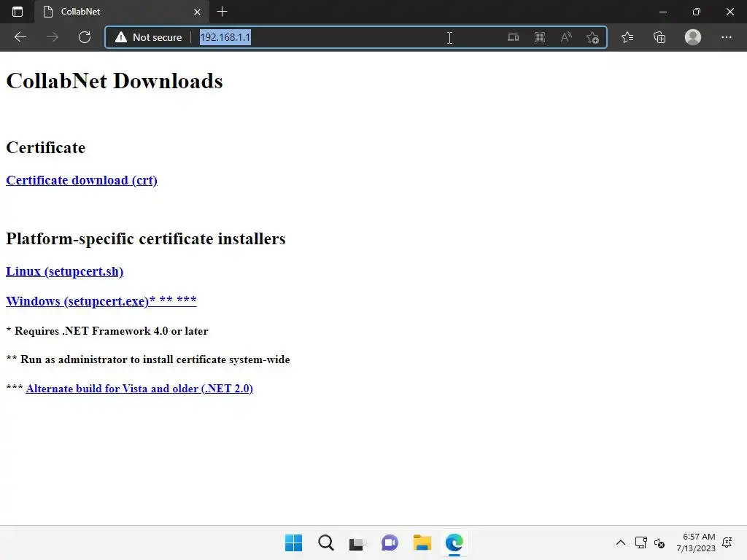Open the Windows Start menu
This screenshot has width=747, height=560.
293,542
